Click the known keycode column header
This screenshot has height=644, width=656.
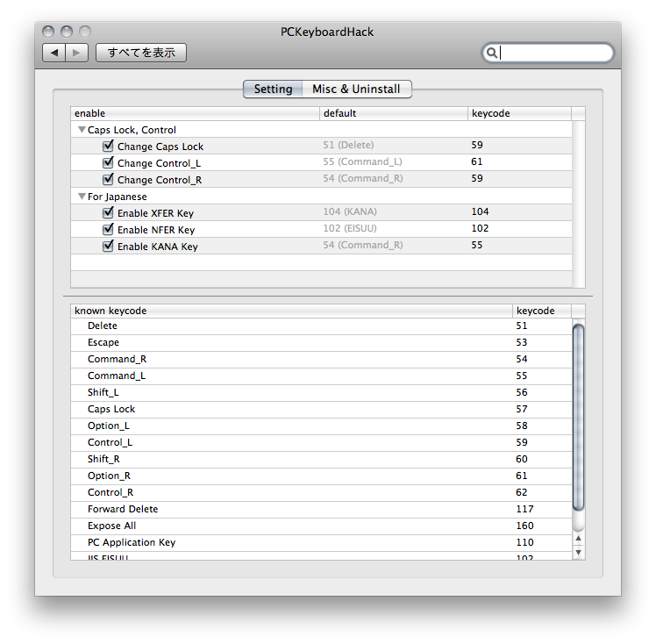291,311
